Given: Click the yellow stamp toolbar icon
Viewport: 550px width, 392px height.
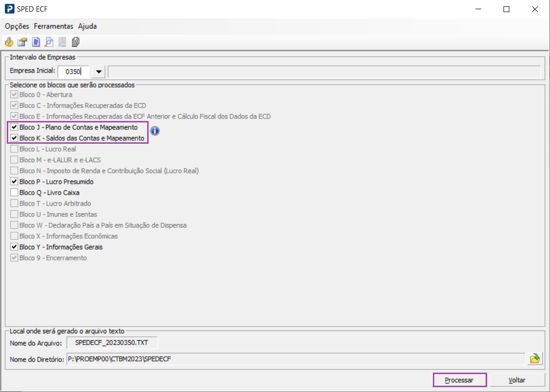Looking at the screenshot, I should (x=9, y=42).
